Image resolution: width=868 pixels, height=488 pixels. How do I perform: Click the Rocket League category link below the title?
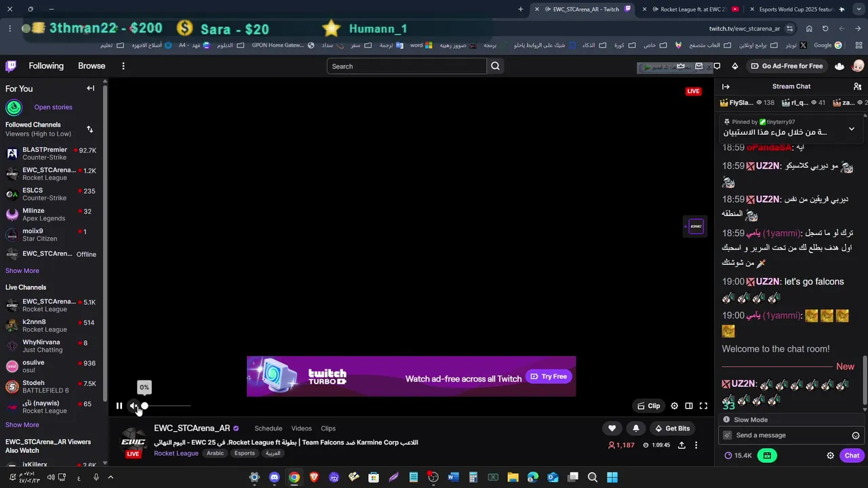176,453
